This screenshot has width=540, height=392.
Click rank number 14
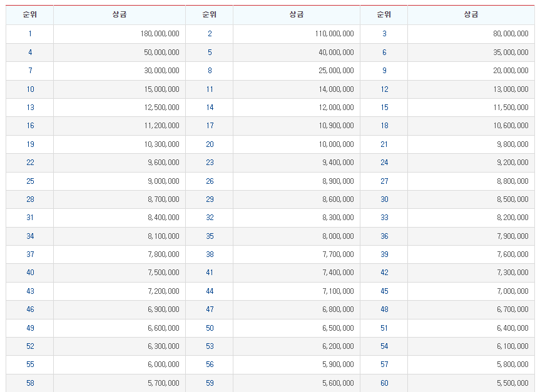(x=210, y=108)
